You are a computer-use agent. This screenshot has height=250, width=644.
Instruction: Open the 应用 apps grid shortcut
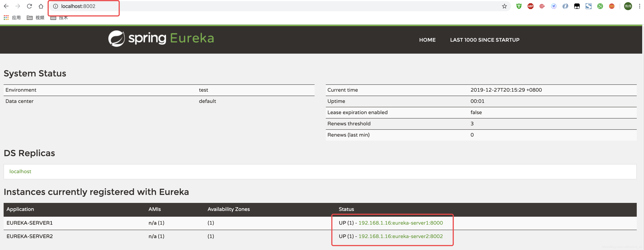click(x=12, y=18)
